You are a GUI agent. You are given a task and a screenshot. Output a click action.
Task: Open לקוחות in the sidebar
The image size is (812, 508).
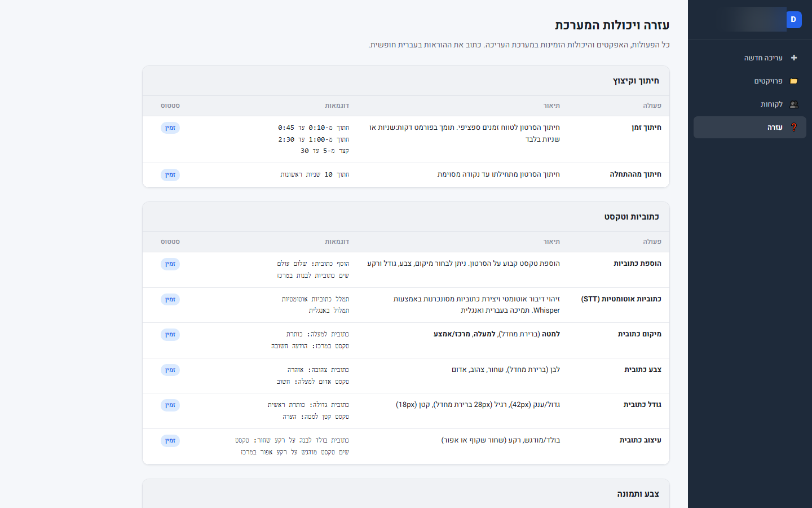click(x=750, y=104)
